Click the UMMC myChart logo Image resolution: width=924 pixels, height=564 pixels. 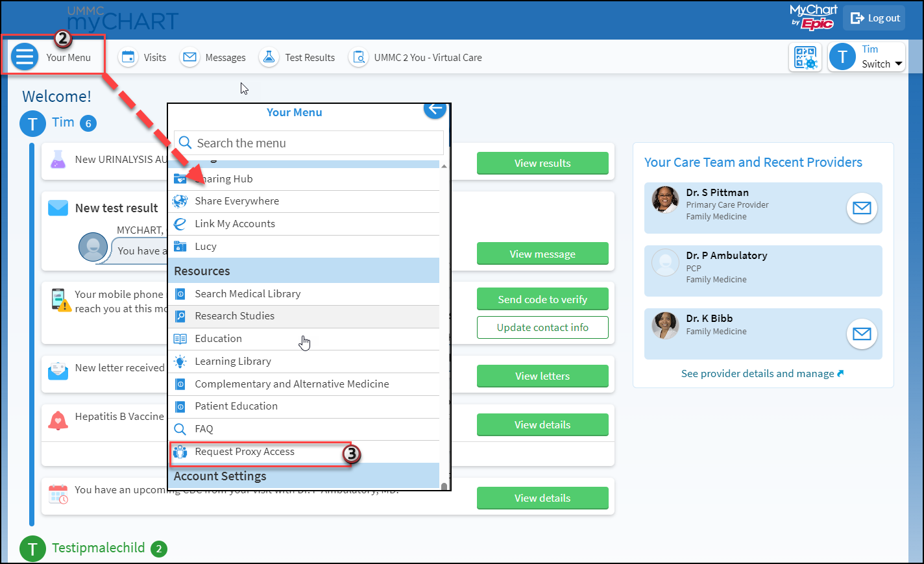(x=122, y=18)
